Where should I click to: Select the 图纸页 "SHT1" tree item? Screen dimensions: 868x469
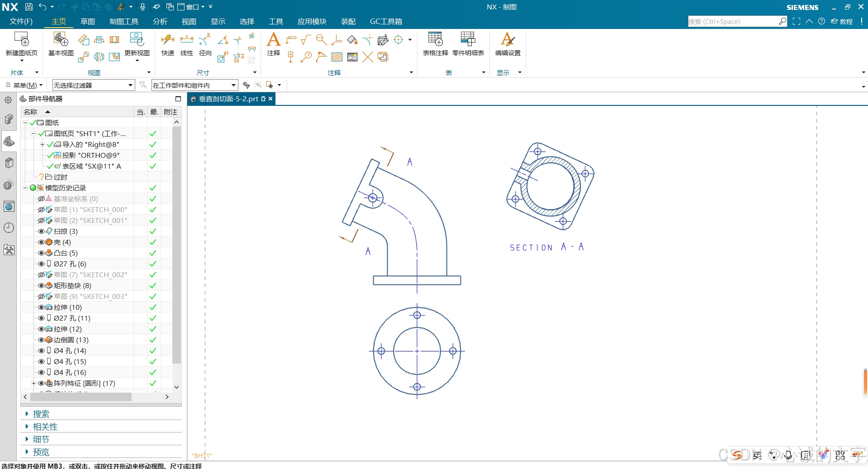[90, 133]
